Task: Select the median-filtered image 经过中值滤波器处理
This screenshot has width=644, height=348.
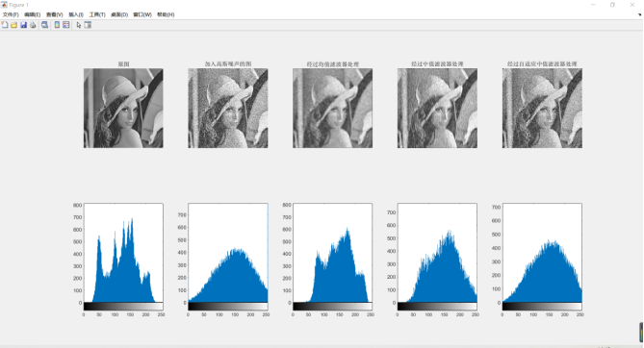Action: click(437, 108)
